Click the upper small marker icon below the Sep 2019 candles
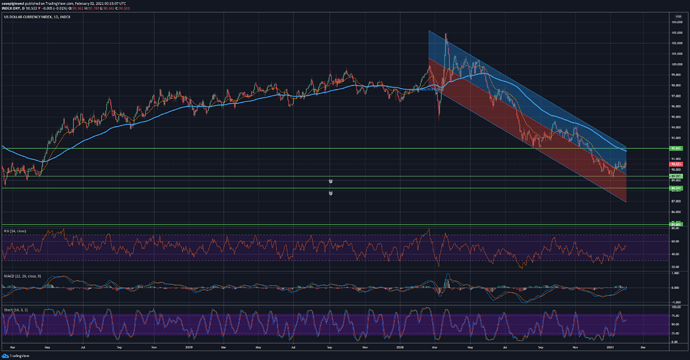This screenshot has height=360, width=690. (331, 181)
